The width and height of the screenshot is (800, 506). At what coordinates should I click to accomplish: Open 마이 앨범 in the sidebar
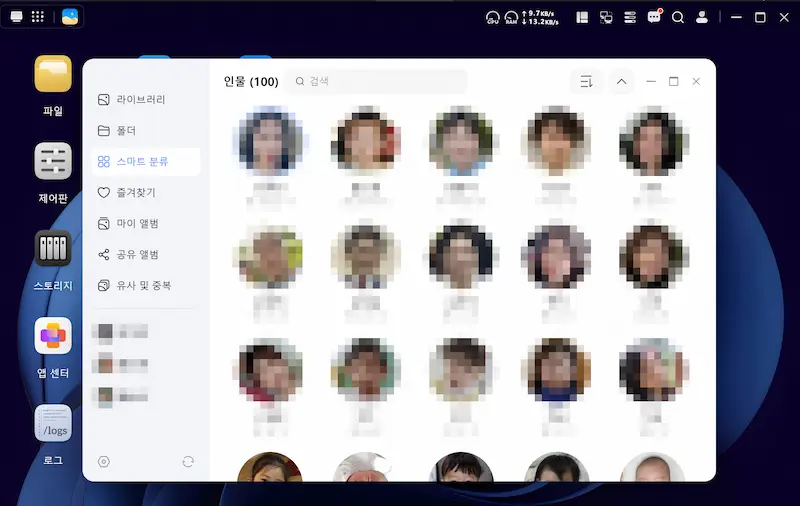[145, 223]
